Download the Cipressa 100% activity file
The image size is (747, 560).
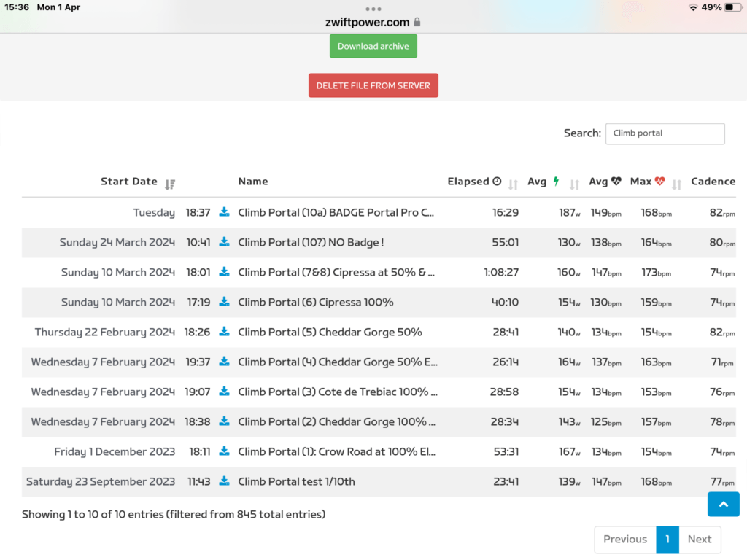(x=225, y=302)
